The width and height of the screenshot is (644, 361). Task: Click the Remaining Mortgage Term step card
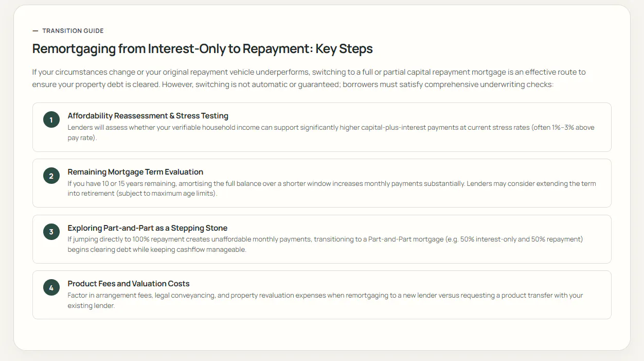pos(322,183)
